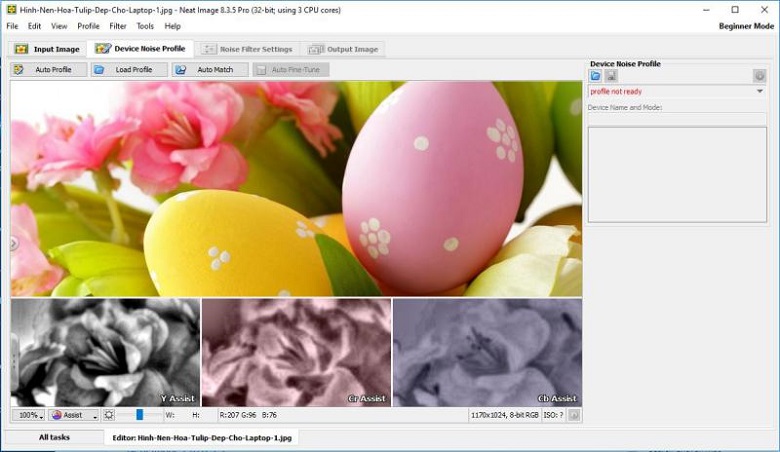780x452 pixels.
Task: Click the 'ISO: ?' status text
Action: point(553,415)
